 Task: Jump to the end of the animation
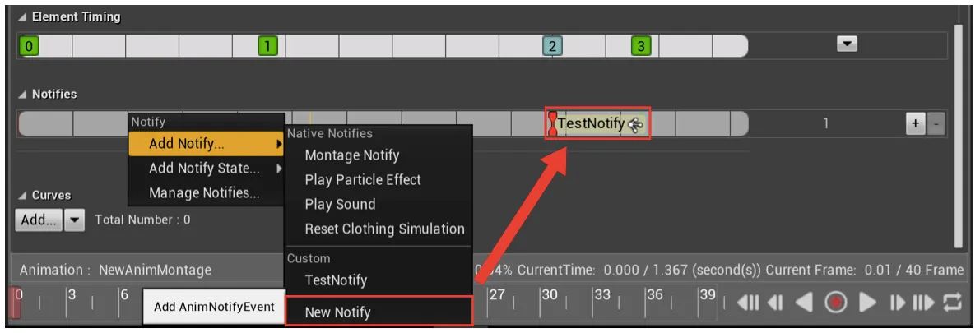(923, 303)
